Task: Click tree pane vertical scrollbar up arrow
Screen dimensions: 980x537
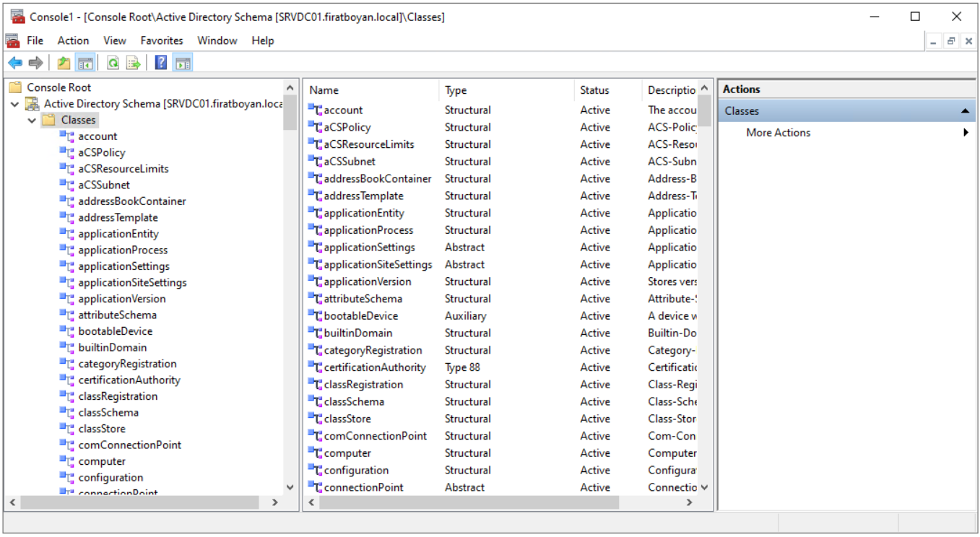Action: point(290,87)
